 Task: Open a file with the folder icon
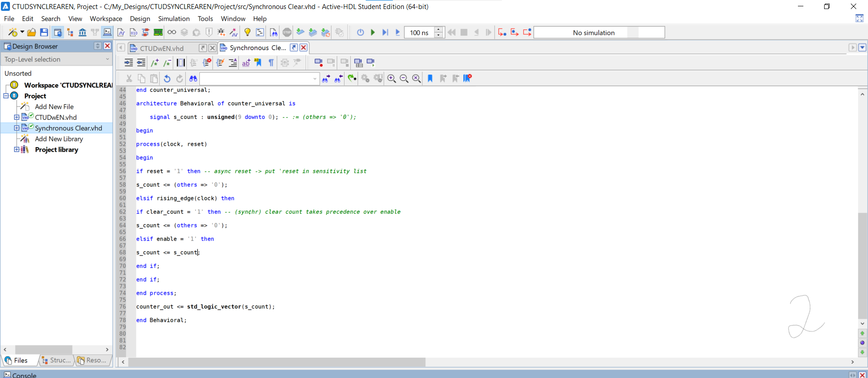pos(31,33)
